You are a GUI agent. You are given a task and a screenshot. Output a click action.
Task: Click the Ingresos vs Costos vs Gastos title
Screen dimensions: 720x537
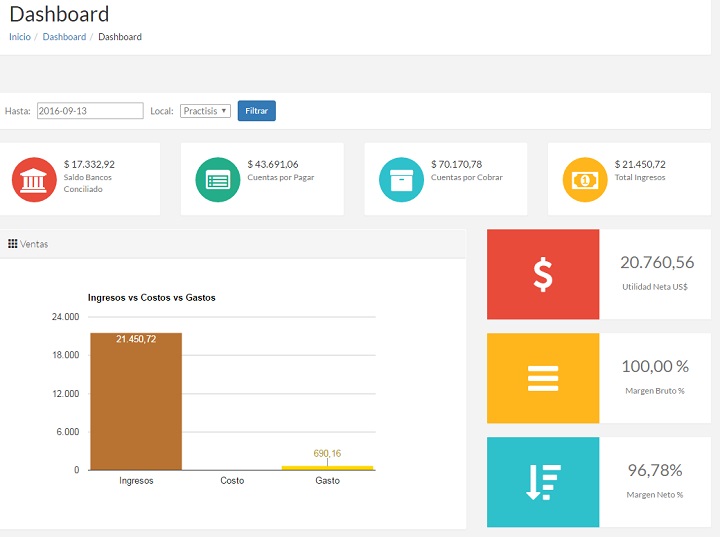152,298
